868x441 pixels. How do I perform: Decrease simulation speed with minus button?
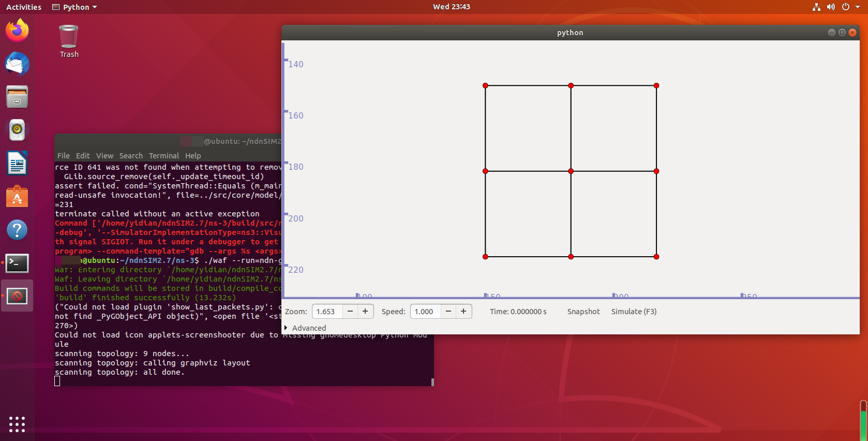[448, 311]
